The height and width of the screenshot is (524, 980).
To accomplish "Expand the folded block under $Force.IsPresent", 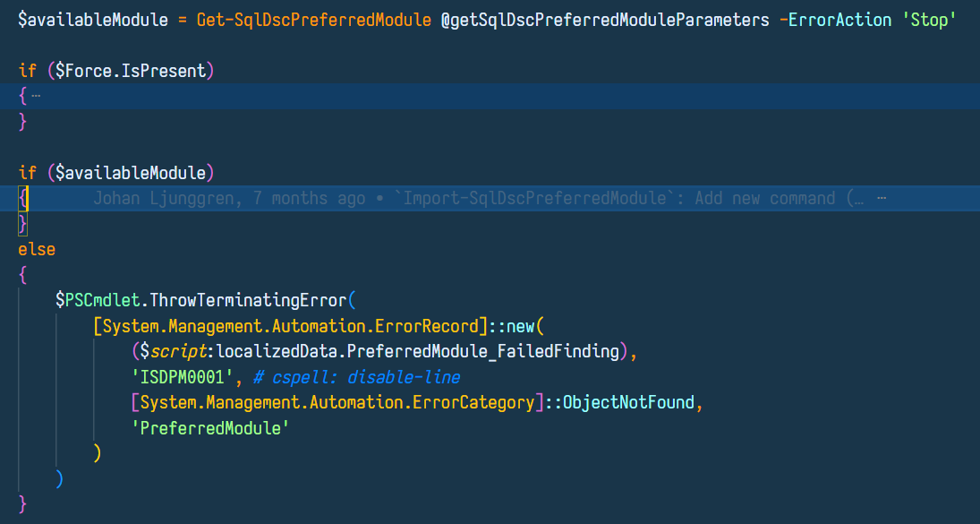I will pos(36,97).
